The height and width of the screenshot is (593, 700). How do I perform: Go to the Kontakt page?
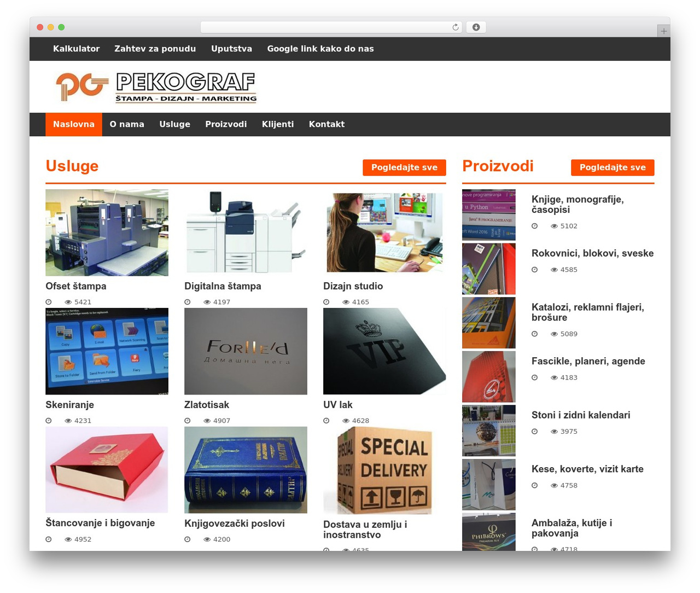pos(326,124)
